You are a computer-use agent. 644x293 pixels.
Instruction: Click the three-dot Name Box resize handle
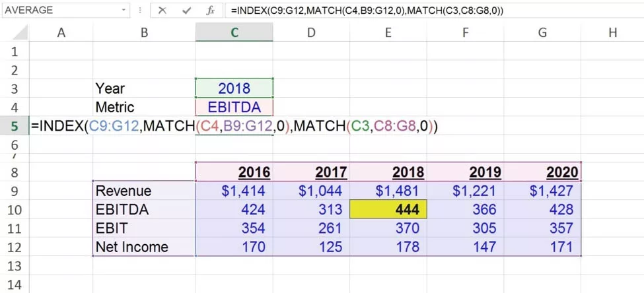click(x=141, y=11)
